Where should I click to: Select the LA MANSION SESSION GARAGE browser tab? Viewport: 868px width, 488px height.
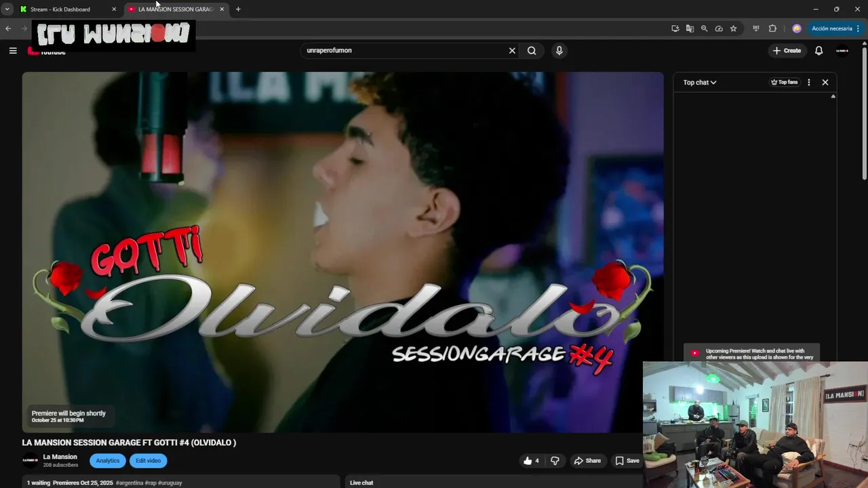coord(175,9)
